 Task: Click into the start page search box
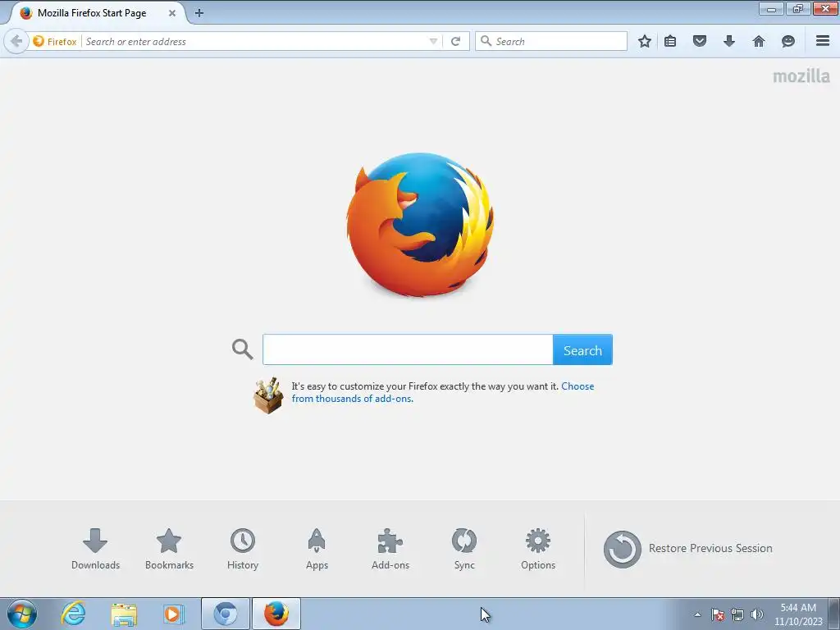[x=408, y=349]
